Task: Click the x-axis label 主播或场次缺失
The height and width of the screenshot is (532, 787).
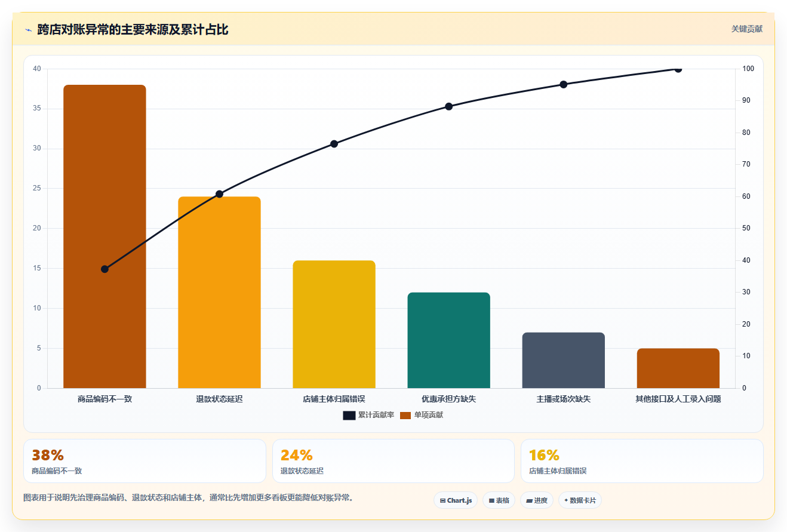Action: (x=563, y=399)
